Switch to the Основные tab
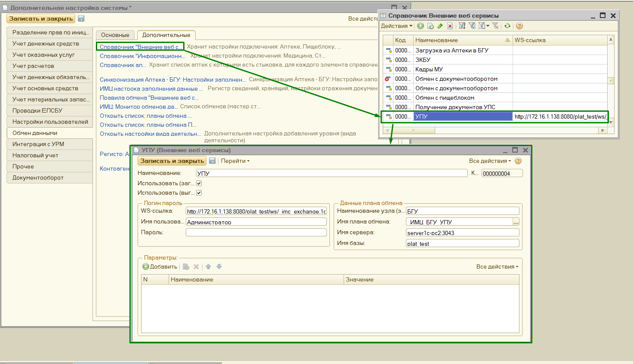This screenshot has width=633, height=364. (x=115, y=35)
